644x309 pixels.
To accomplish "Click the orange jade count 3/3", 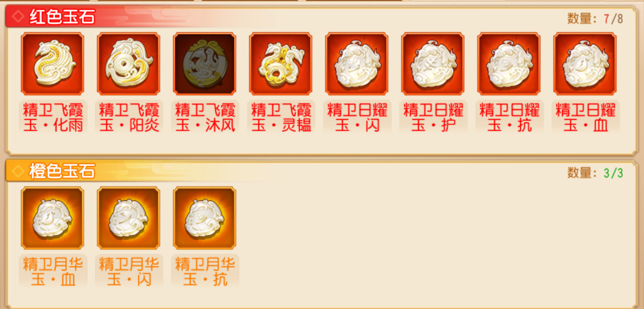I will click(x=614, y=173).
